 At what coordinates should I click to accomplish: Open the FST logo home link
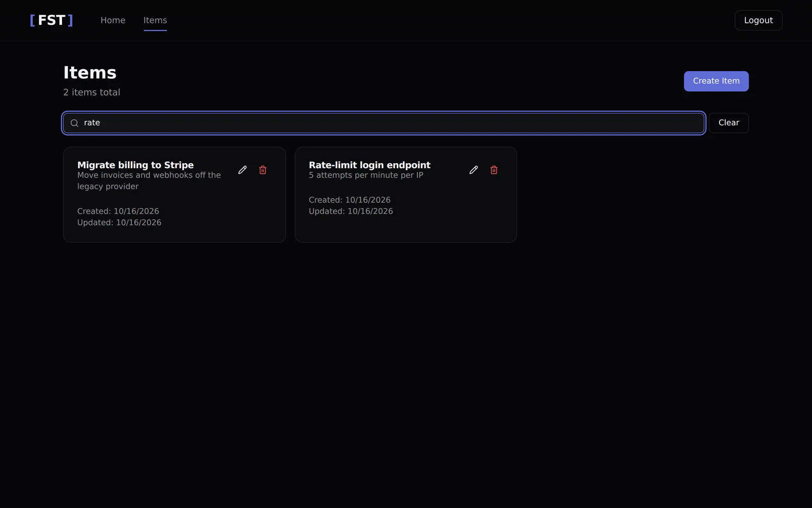click(x=51, y=20)
